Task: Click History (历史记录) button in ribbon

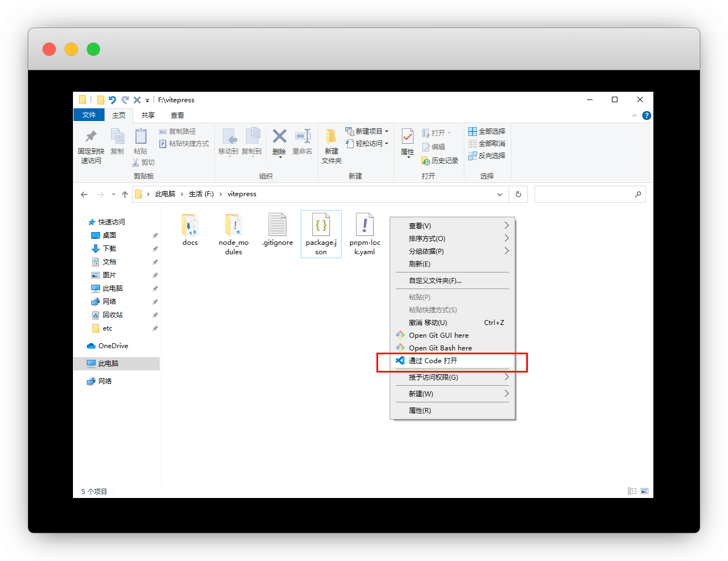Action: pos(440,161)
